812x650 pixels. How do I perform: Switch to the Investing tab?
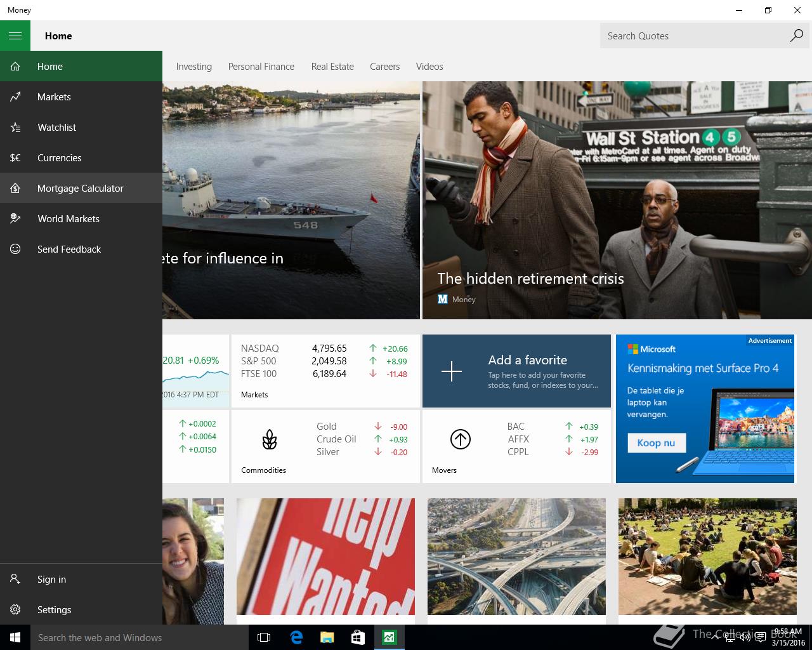point(194,67)
